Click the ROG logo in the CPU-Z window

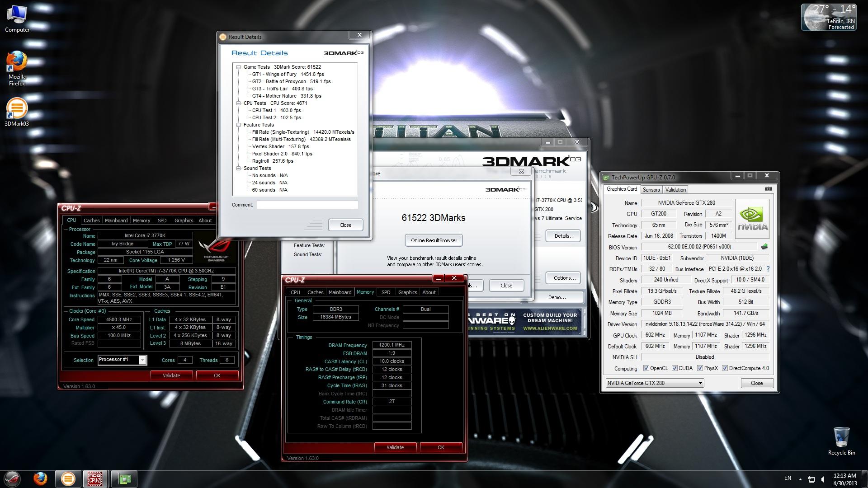pos(216,251)
